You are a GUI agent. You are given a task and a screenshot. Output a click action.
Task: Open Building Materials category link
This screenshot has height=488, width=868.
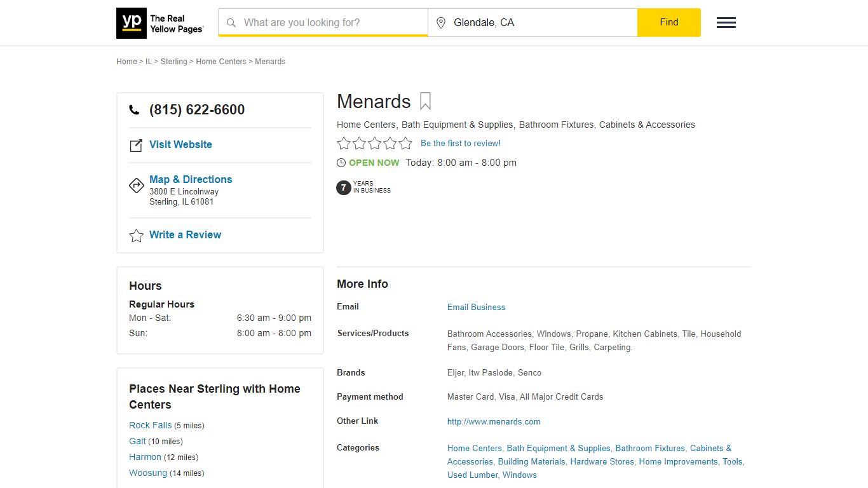(531, 461)
